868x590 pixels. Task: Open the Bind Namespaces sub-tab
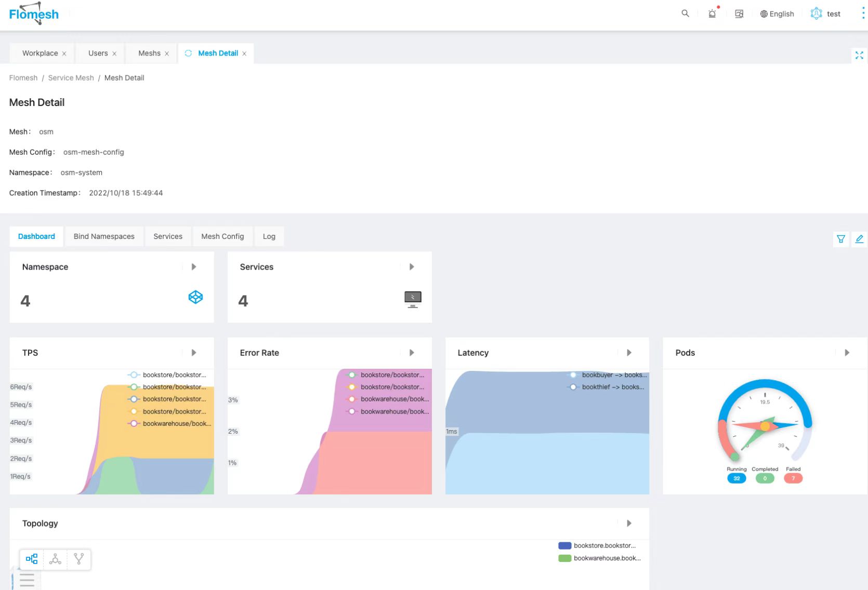click(104, 236)
